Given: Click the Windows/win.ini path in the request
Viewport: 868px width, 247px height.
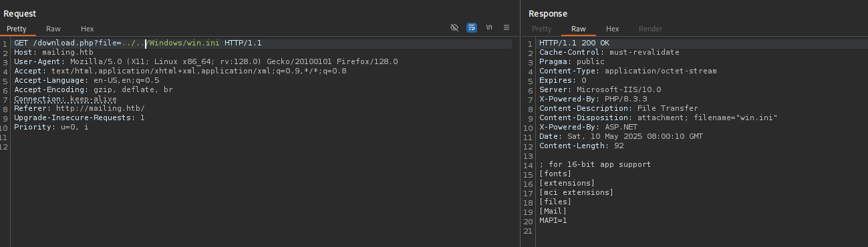Looking at the screenshot, I should 184,43.
